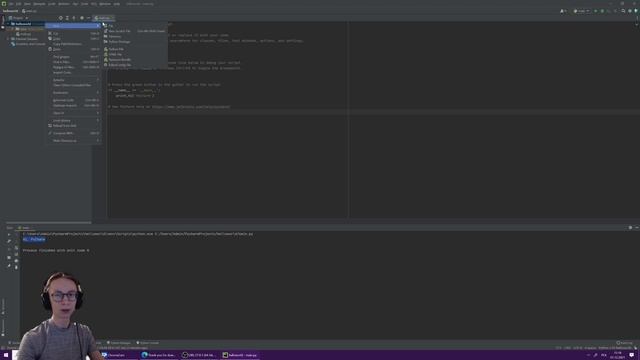This screenshot has width=640, height=360.
Task: Expand the Open In submenu
Action: (x=73, y=113)
